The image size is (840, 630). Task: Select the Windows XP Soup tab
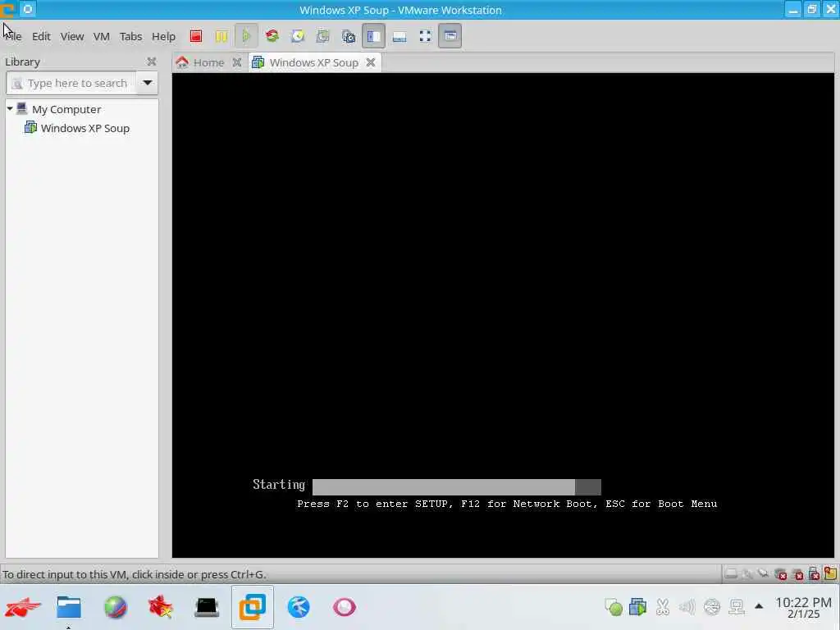tap(313, 62)
